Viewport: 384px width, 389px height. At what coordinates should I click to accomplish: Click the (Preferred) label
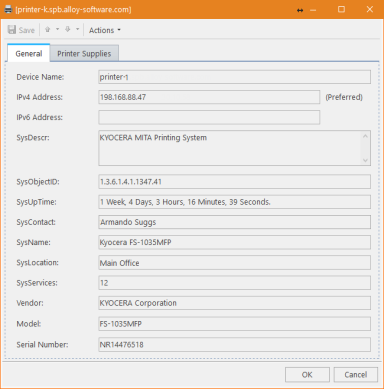pyautogui.click(x=344, y=97)
